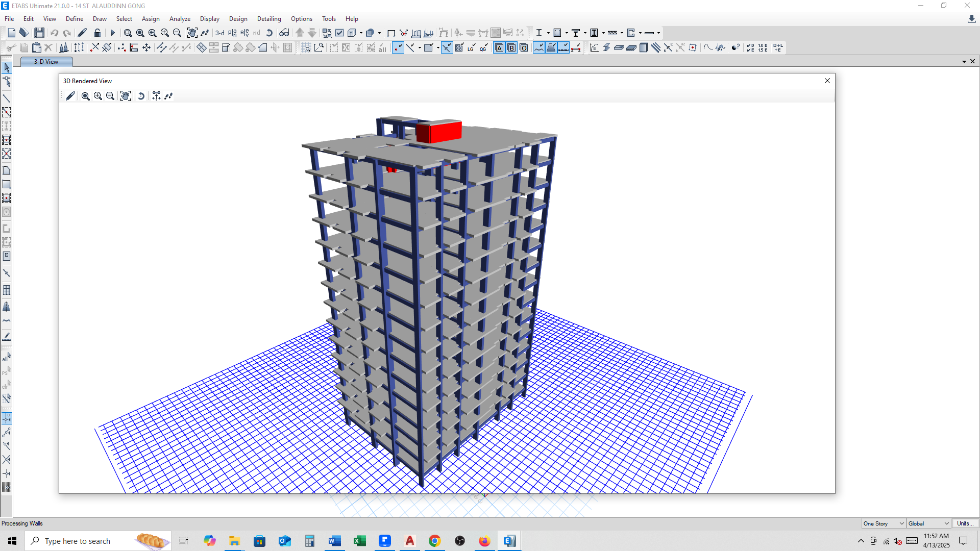Set default 3-d view

[219, 33]
